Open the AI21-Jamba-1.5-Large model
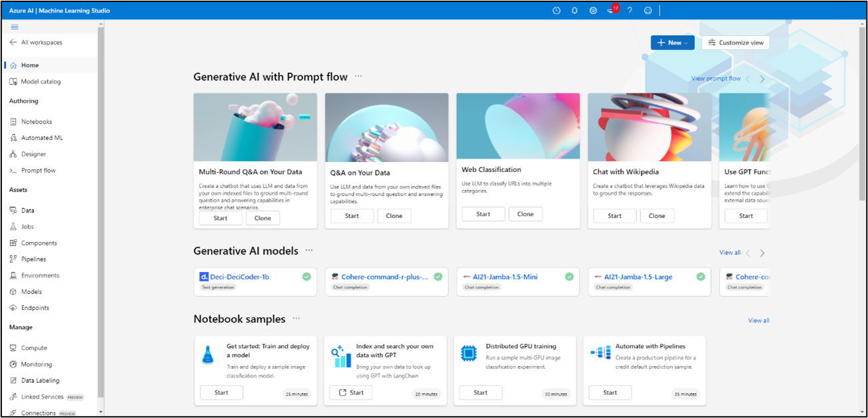This screenshot has height=418, width=868. click(x=649, y=281)
